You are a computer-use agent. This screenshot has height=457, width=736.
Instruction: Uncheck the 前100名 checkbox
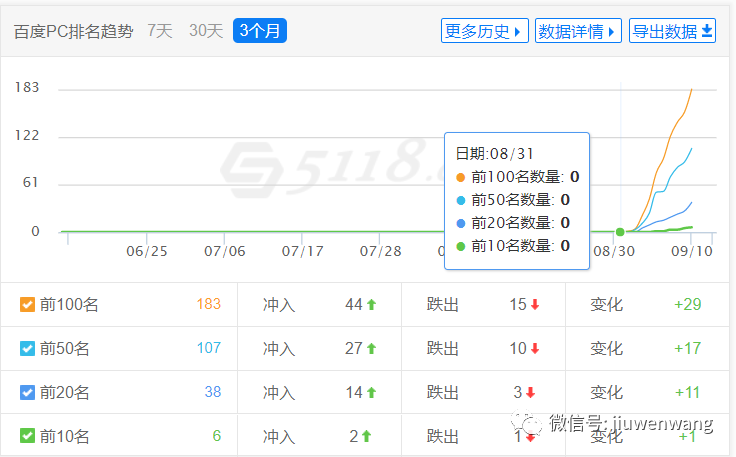(27, 305)
